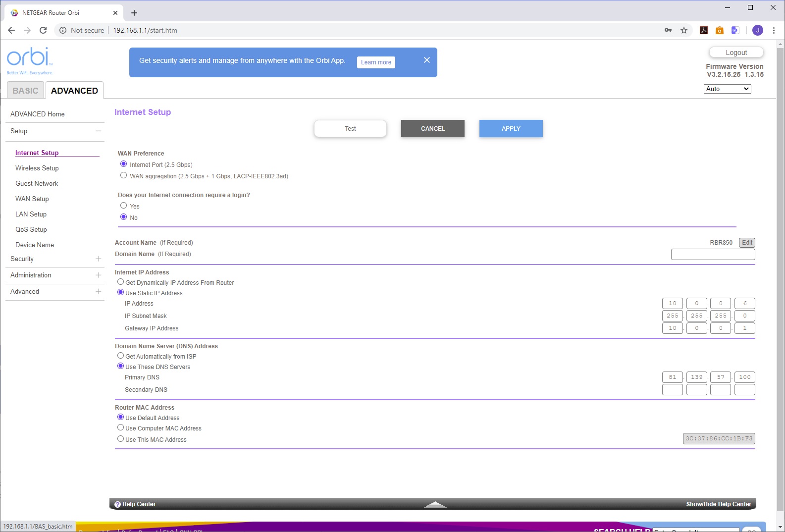Collapse the Setup menu section
Screen dimensions: 785x532
point(99,131)
